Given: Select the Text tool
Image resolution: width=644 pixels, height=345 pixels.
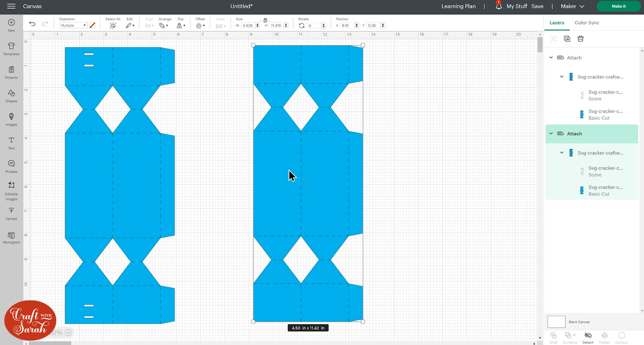Looking at the screenshot, I should pos(11,142).
